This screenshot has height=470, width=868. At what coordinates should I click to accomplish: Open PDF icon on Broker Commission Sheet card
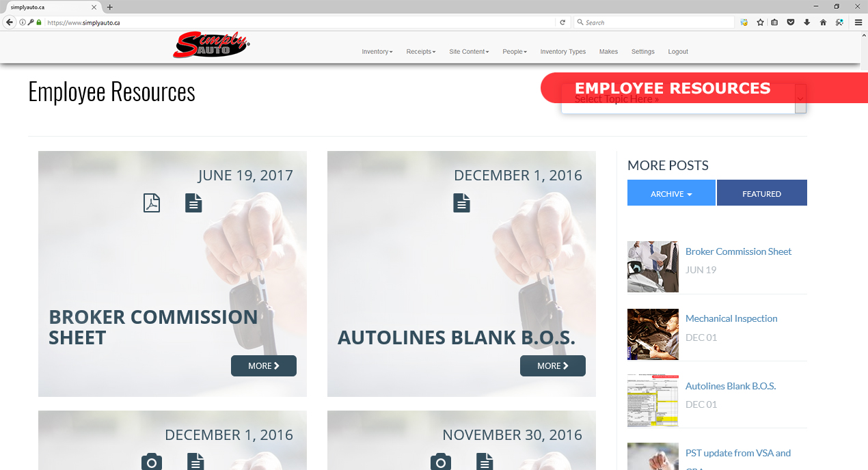pos(152,203)
